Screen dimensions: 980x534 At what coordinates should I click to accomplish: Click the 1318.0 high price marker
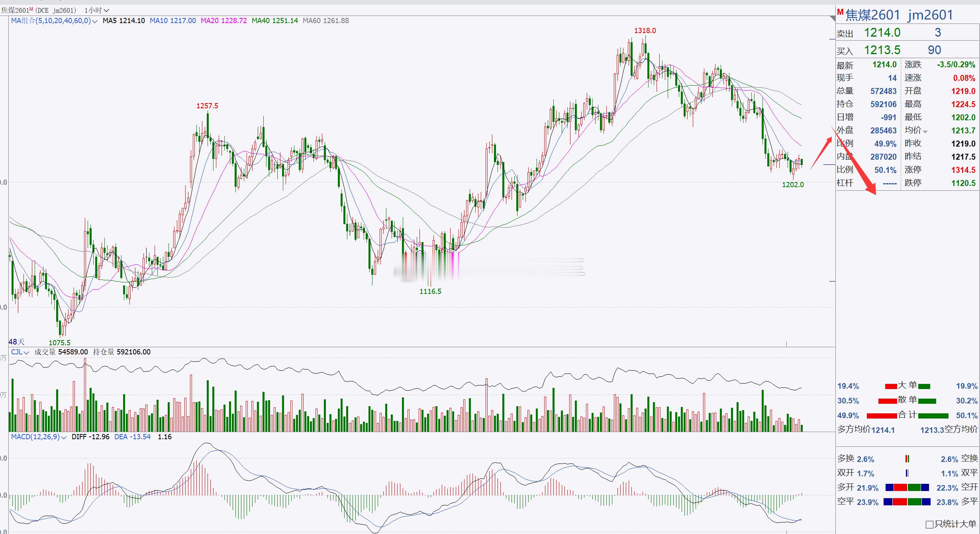[x=645, y=31]
